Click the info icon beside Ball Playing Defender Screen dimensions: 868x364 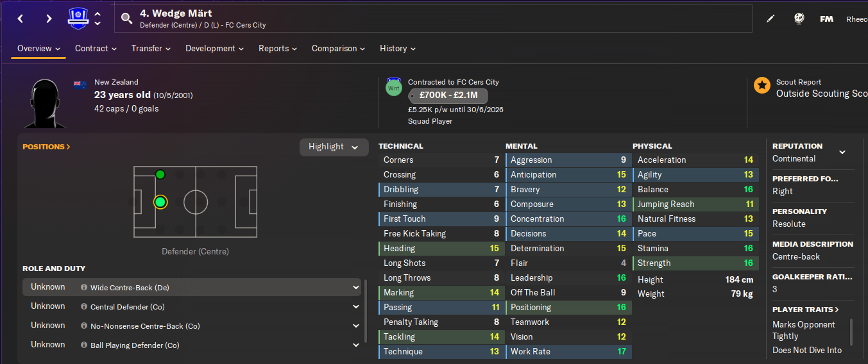(85, 345)
